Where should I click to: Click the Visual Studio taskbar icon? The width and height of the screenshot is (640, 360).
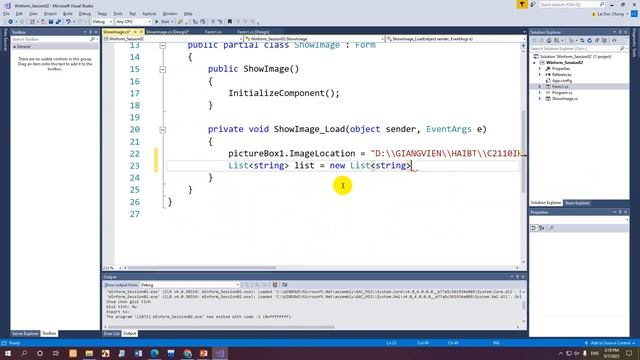coord(220,353)
